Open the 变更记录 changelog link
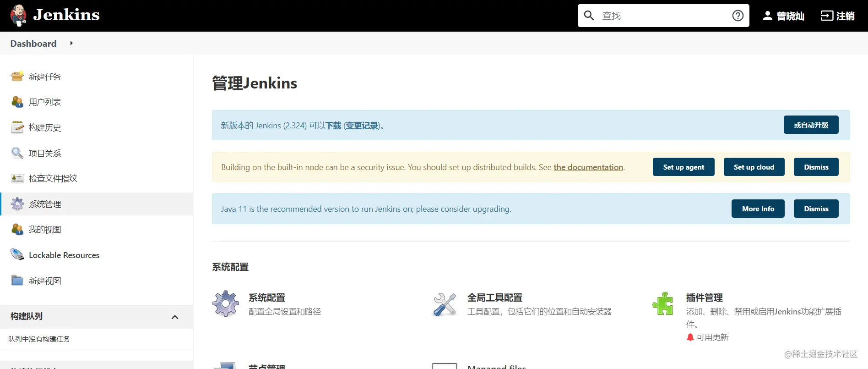The height and width of the screenshot is (369, 868). point(362,126)
